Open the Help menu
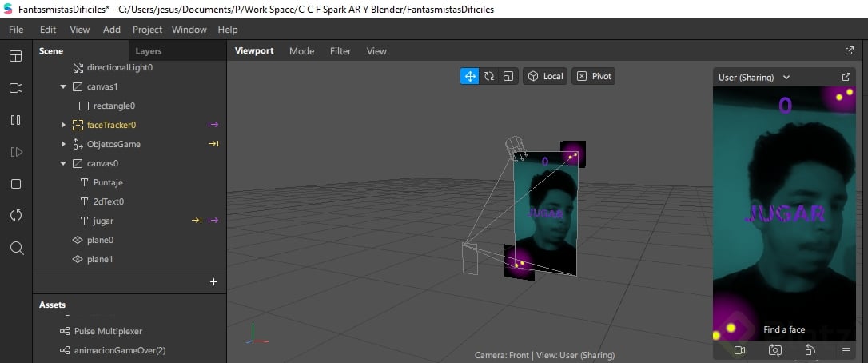This screenshot has width=868, height=363. 228,30
